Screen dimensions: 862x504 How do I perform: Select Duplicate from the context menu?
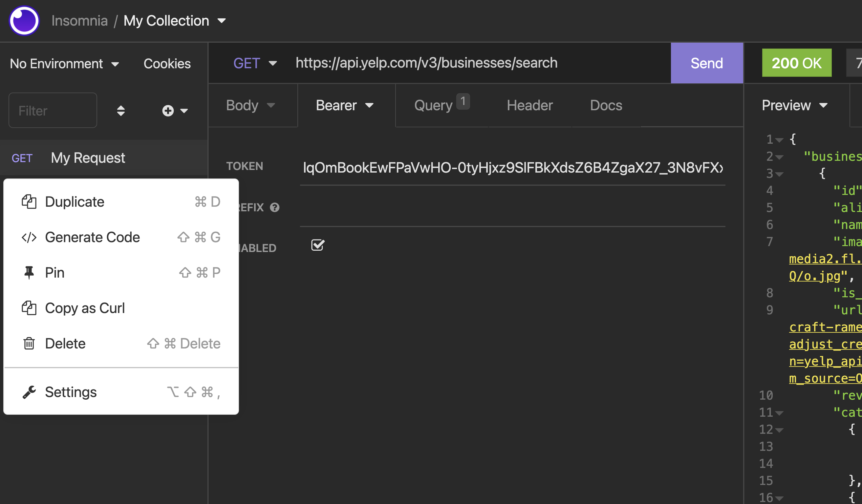pyautogui.click(x=121, y=202)
